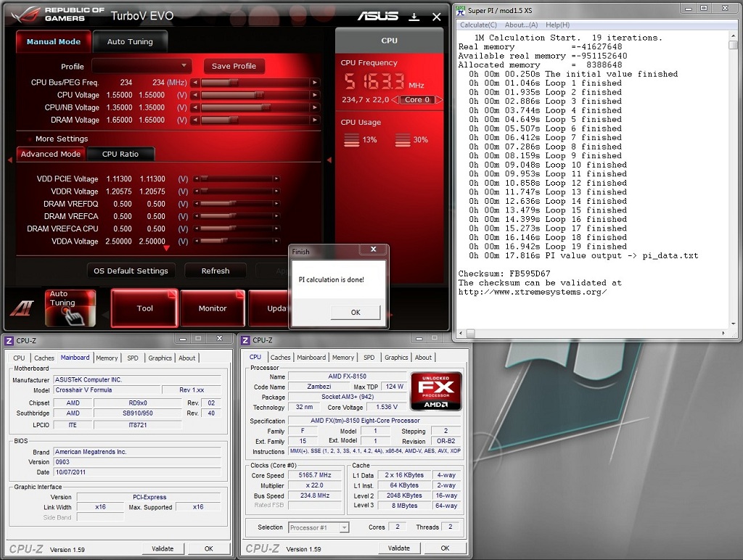
Task: Increase CPU Voltage with right arrow
Action: tap(314, 95)
